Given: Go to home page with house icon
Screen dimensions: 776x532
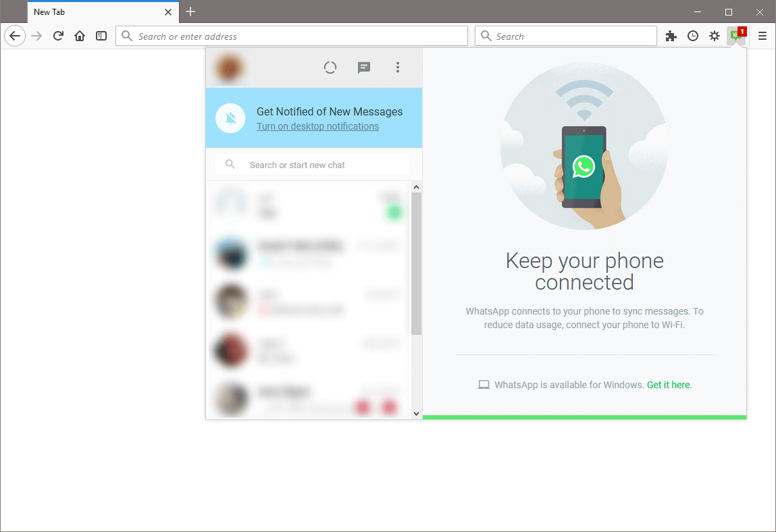Looking at the screenshot, I should click(x=80, y=36).
